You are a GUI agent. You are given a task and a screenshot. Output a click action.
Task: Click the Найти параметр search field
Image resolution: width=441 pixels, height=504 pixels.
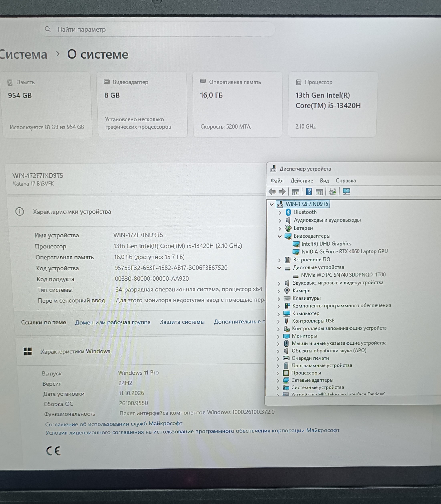coord(157,29)
